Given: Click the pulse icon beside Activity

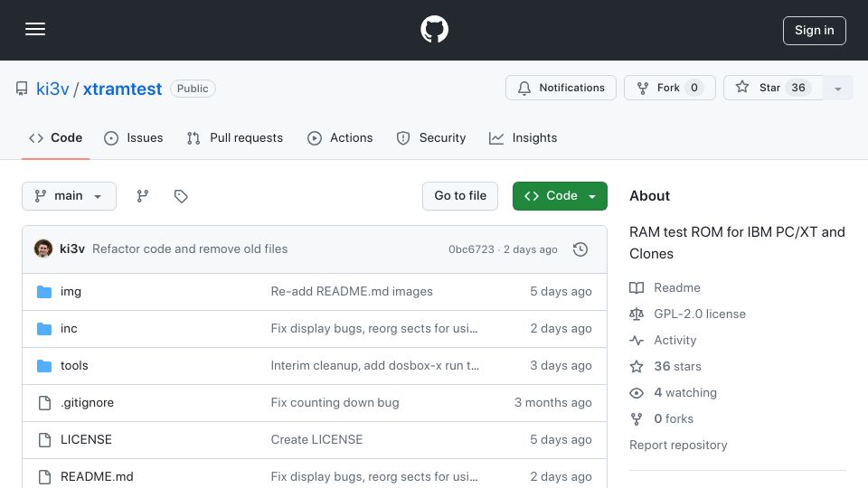Looking at the screenshot, I should coord(637,341).
